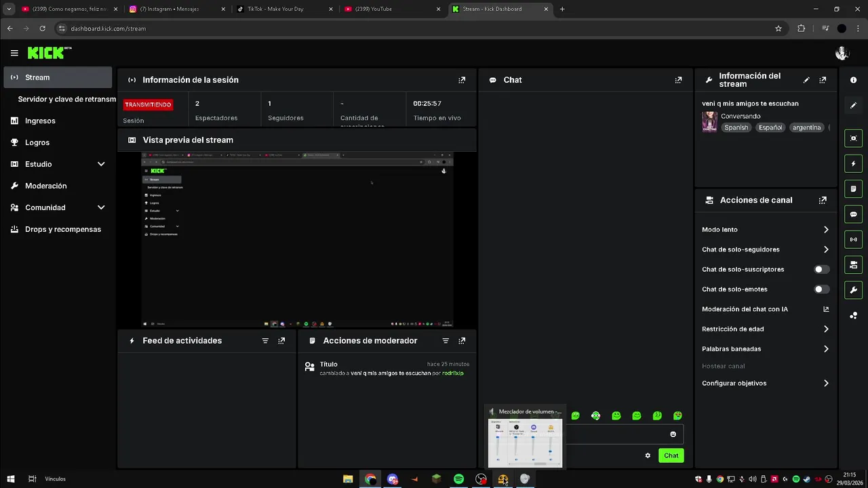The height and width of the screenshot is (488, 868).
Task: Expand the Estudio sidebar section
Action: [101, 164]
